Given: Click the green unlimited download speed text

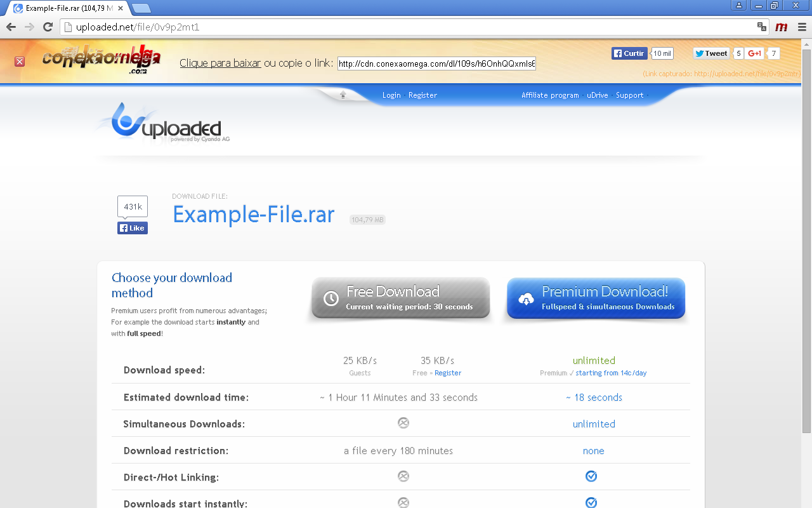Looking at the screenshot, I should pos(594,361).
